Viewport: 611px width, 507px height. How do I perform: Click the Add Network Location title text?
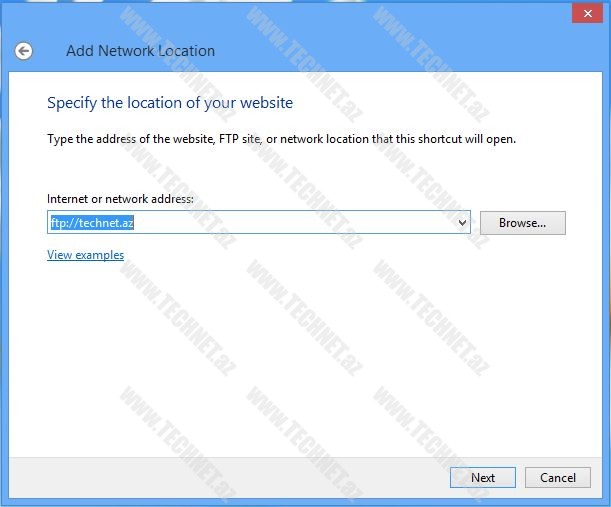click(140, 51)
